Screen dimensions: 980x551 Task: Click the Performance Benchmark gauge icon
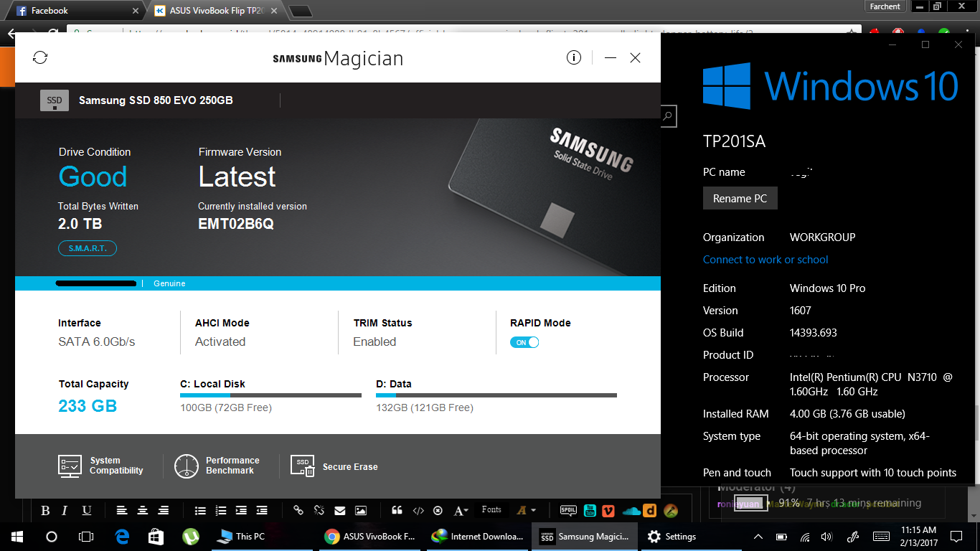pos(187,466)
